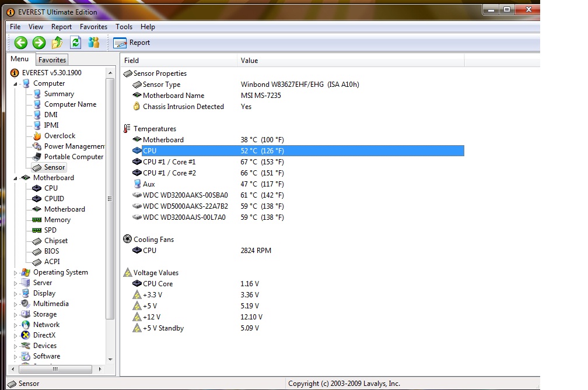Click the green Forward arrow toolbar icon
The image size is (588, 390).
pyautogui.click(x=39, y=43)
